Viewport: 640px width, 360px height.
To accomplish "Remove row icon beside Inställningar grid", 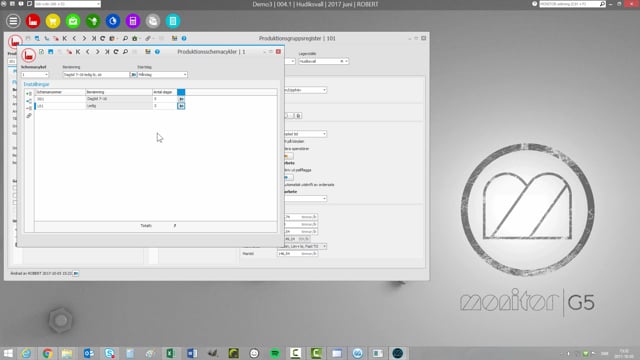I will click(x=29, y=109).
